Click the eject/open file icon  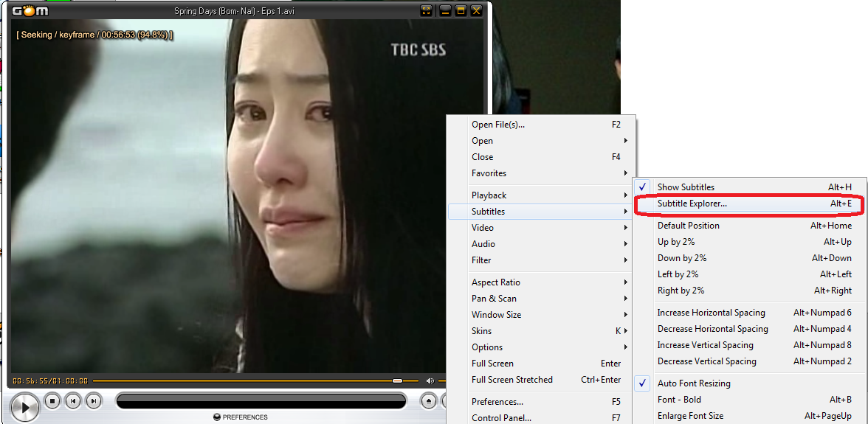click(428, 401)
